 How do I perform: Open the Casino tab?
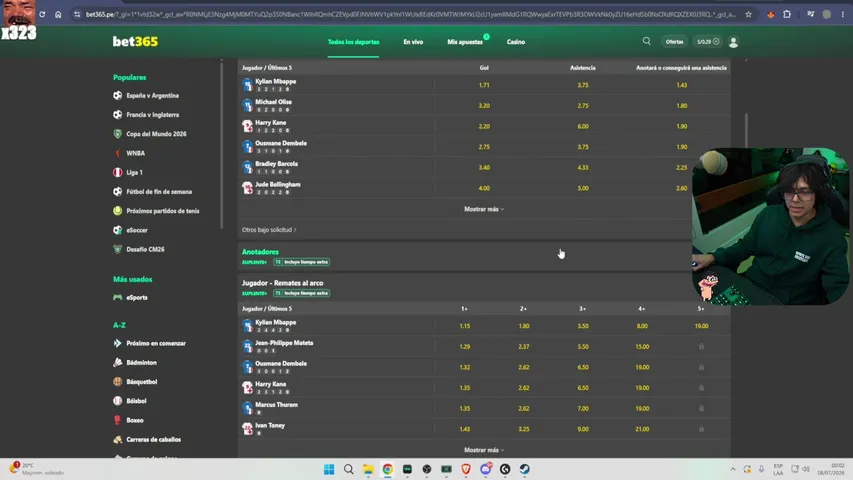(x=516, y=42)
